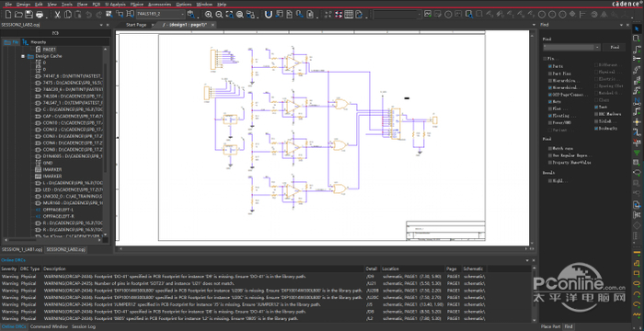This screenshot has width=644, height=331.
Task: Click the PAGE1 item in project tree
Action: pos(49,50)
